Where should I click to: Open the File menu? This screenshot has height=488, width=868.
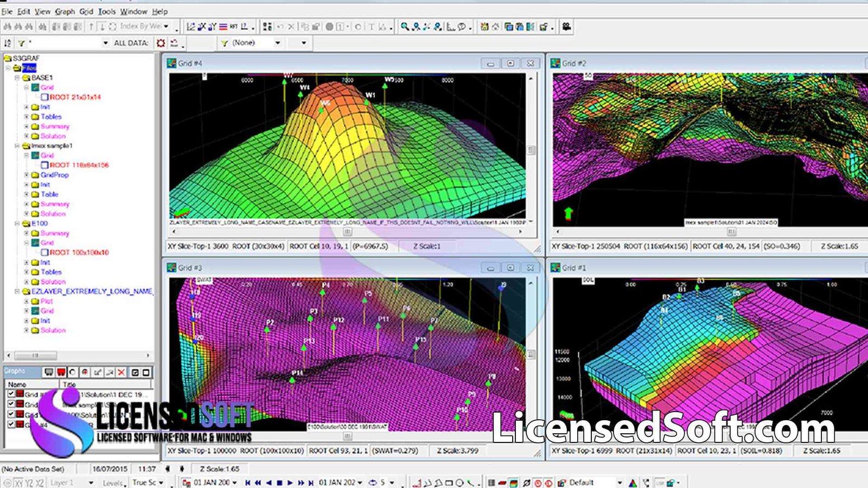pos(7,11)
